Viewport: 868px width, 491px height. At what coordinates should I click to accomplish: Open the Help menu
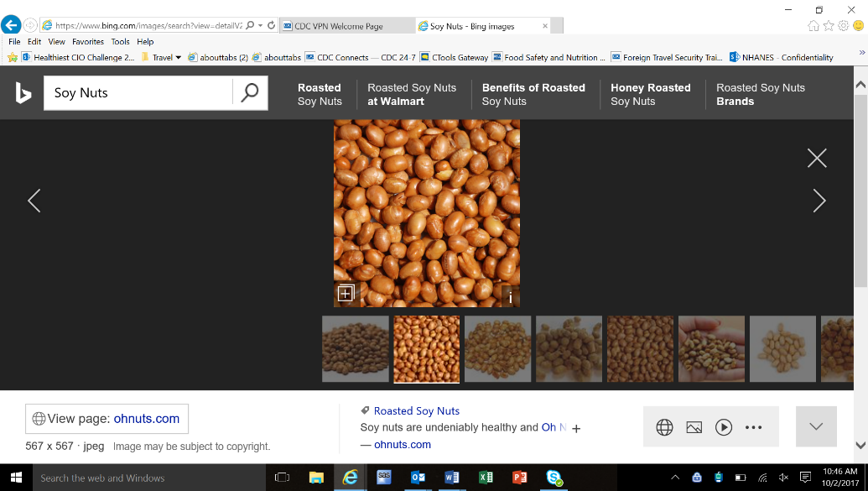click(145, 42)
